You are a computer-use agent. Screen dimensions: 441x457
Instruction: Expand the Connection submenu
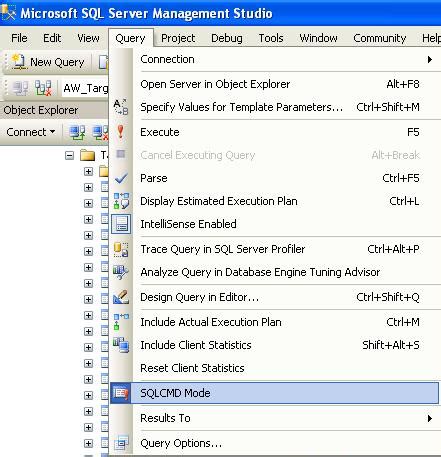tap(287, 60)
